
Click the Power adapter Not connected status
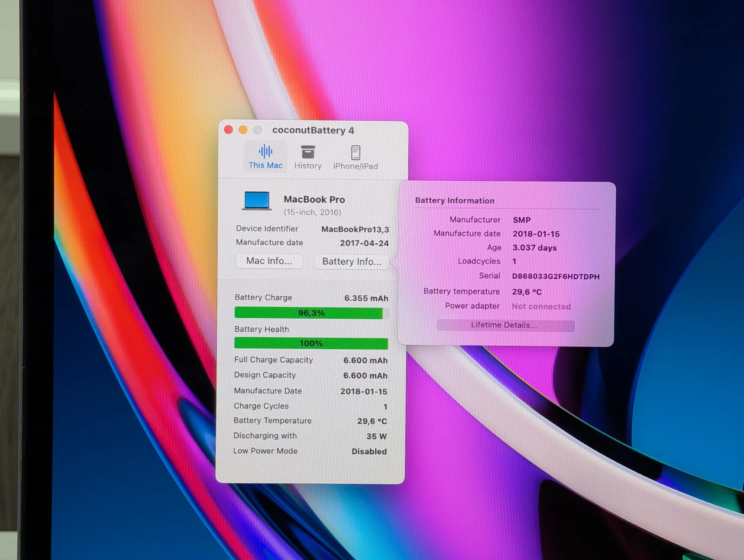(x=541, y=307)
